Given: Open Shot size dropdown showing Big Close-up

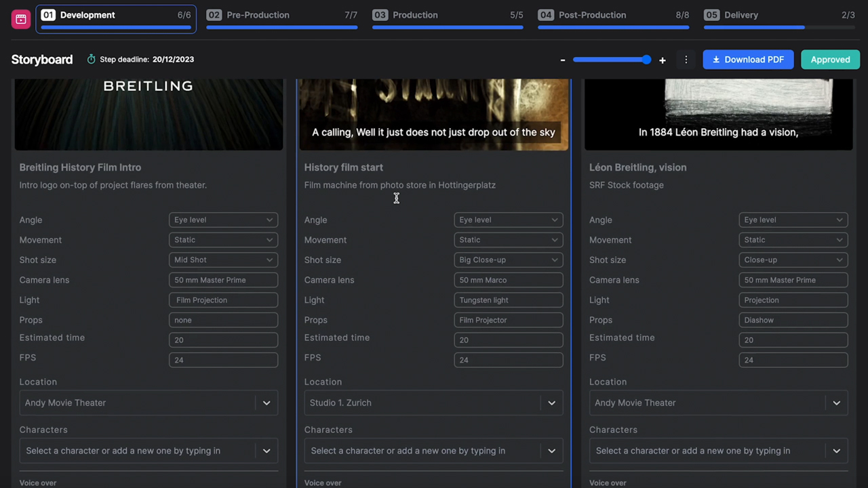Looking at the screenshot, I should [508, 260].
